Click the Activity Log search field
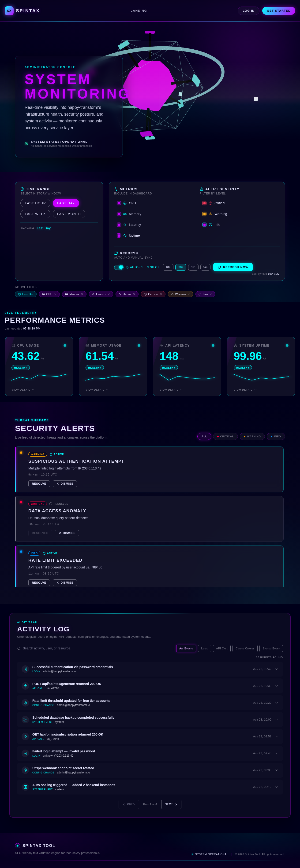Image resolution: width=300 pixels, height=868 pixels. tap(59, 648)
